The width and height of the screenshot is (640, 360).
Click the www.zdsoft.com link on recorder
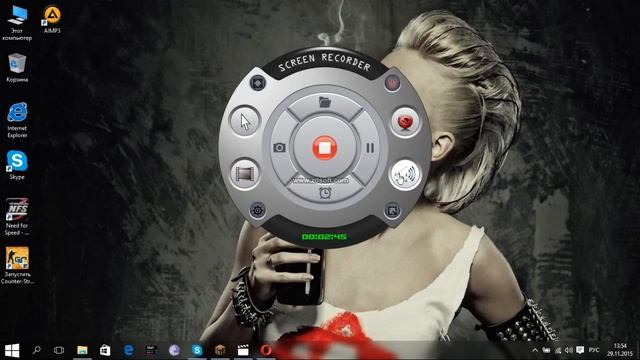pos(321,180)
